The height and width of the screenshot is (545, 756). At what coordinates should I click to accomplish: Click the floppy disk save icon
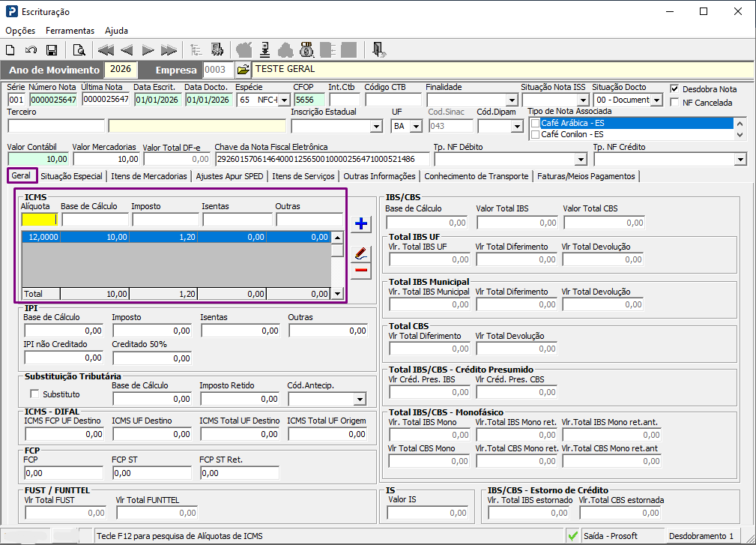click(52, 50)
